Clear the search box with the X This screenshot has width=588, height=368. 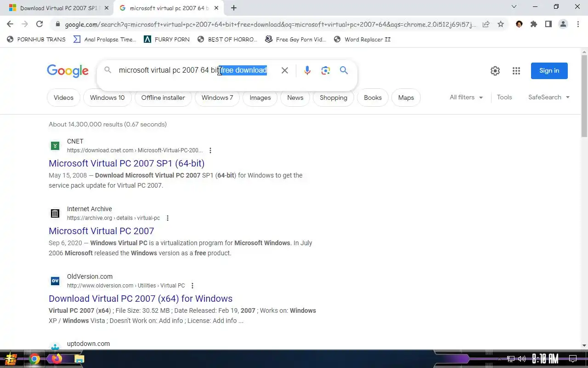click(285, 70)
